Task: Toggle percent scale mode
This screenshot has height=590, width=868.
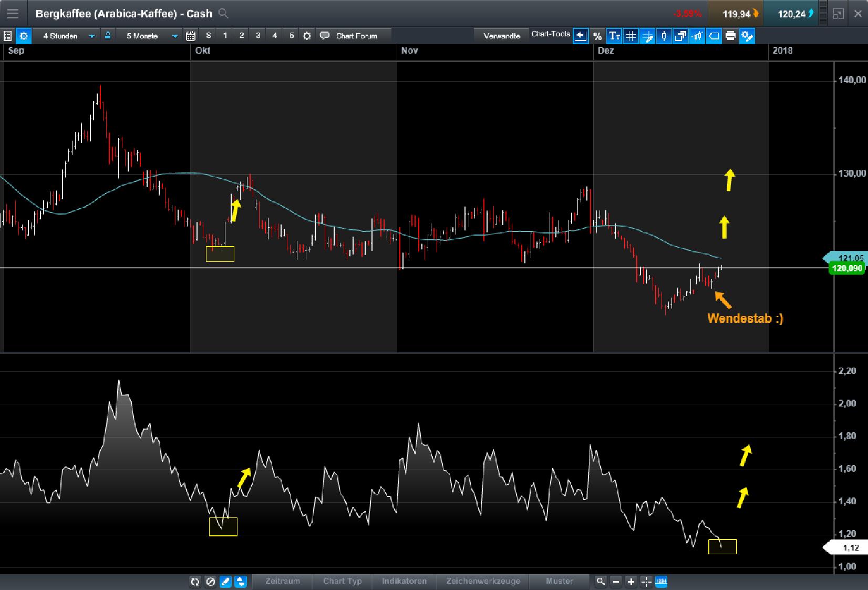Action: point(597,36)
